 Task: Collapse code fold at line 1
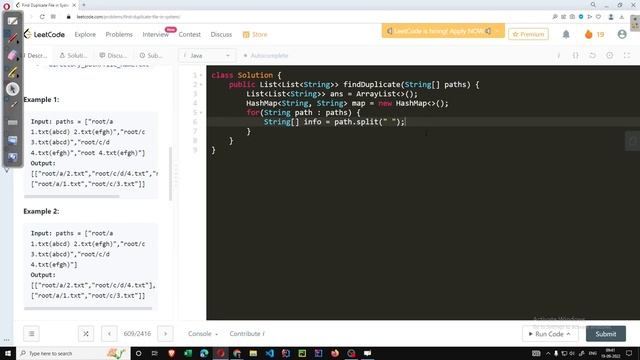200,76
